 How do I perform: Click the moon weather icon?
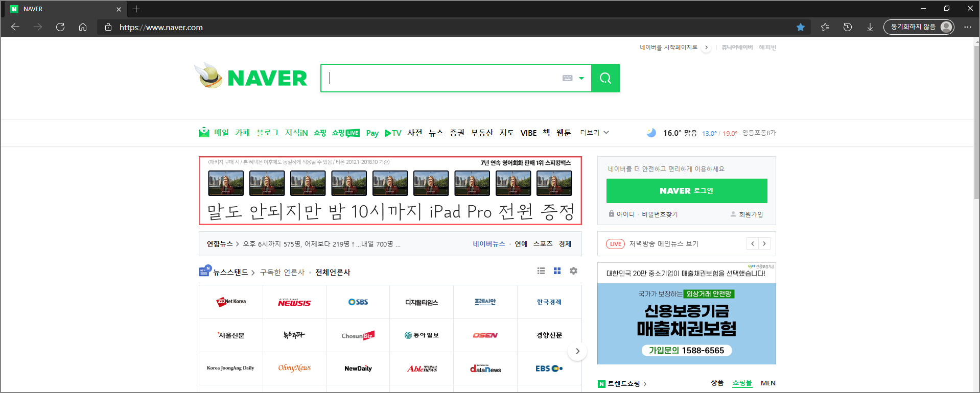(x=651, y=133)
